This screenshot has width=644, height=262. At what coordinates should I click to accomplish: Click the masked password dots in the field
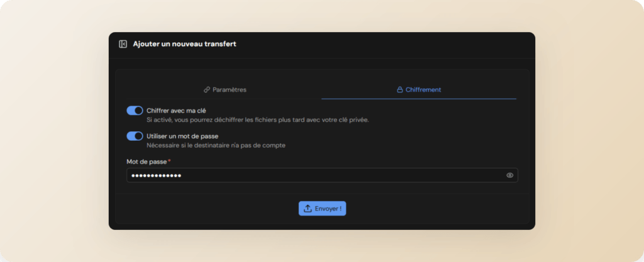pos(156,175)
